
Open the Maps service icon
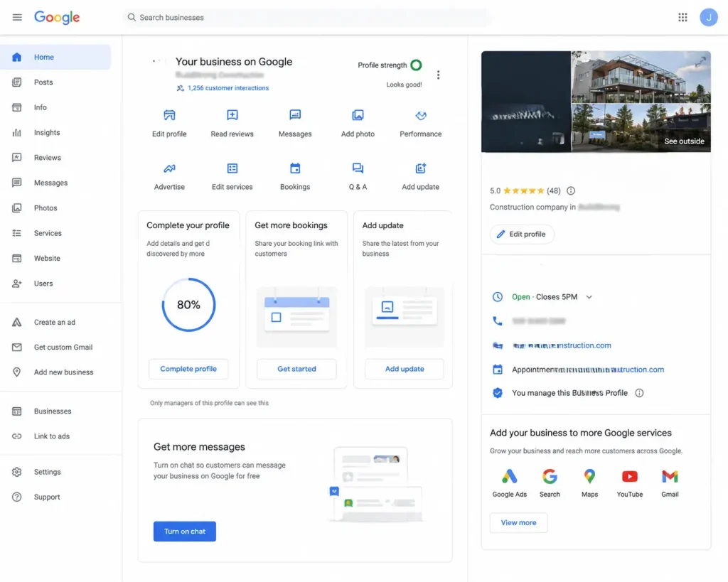click(589, 477)
